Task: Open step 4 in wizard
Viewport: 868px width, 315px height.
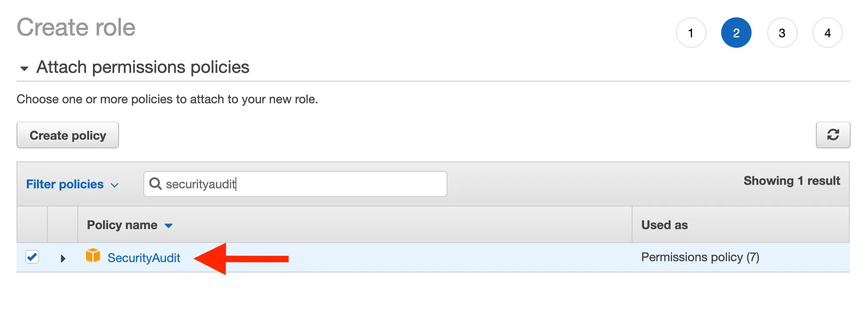Action: [827, 33]
